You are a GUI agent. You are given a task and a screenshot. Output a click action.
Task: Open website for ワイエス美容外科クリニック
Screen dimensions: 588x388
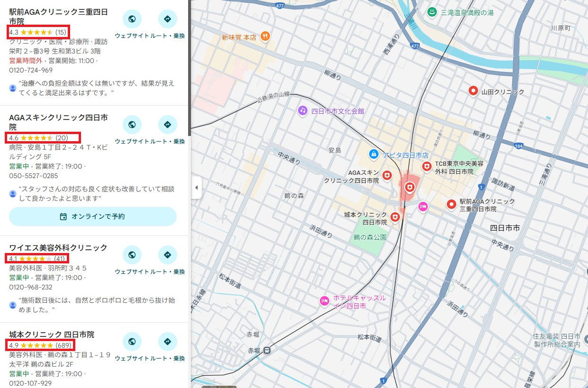point(132,255)
